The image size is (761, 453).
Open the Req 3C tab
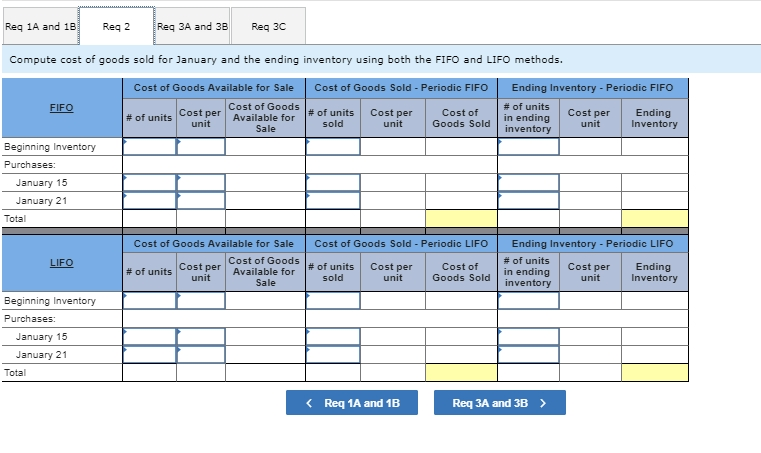click(x=268, y=26)
